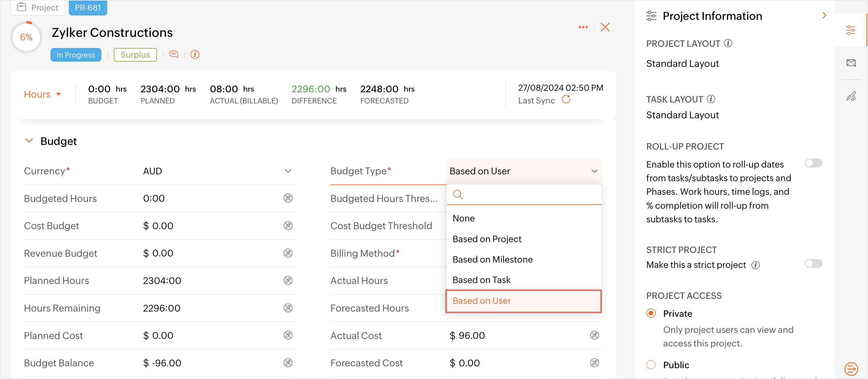Click the PR-681 project ID tag

pyautogui.click(x=88, y=7)
